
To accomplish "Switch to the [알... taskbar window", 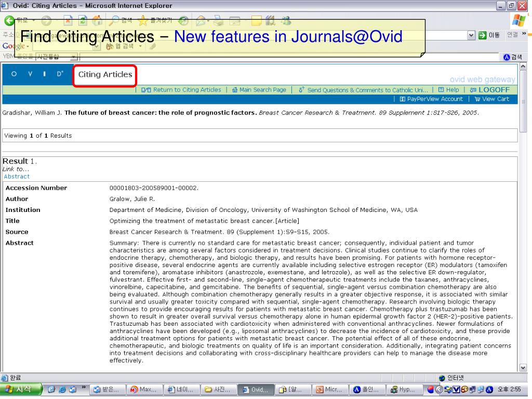I will (292, 390).
